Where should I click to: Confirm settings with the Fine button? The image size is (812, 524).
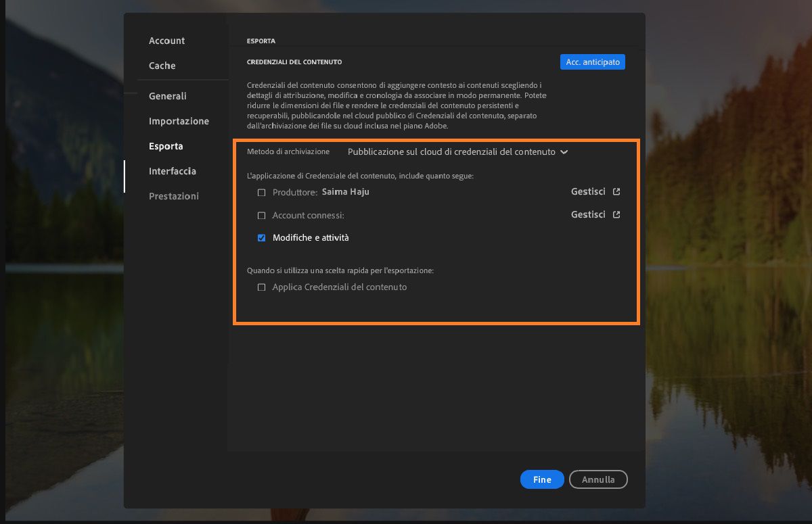pyautogui.click(x=541, y=479)
